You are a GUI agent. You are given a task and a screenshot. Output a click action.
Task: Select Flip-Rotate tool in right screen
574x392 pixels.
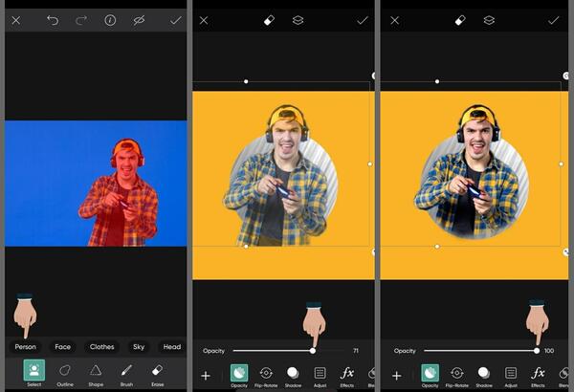(x=457, y=377)
